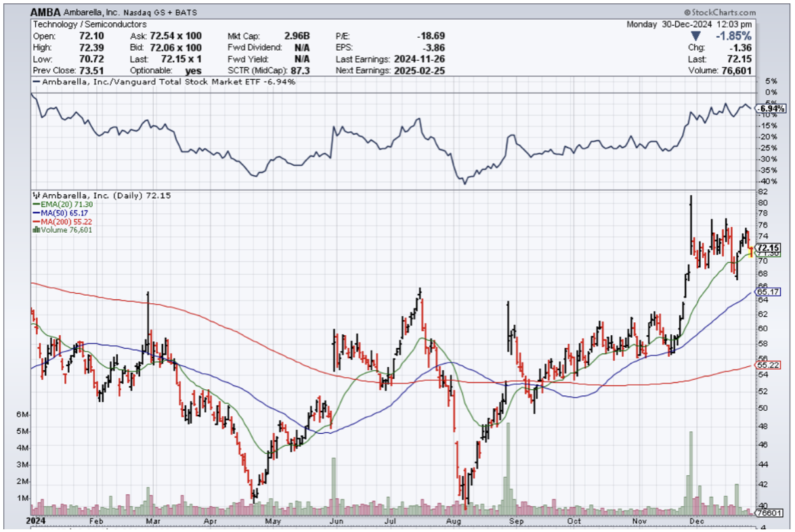Click the AMBA ticker symbol in the header
The height and width of the screenshot is (532, 795).
tap(45, 12)
